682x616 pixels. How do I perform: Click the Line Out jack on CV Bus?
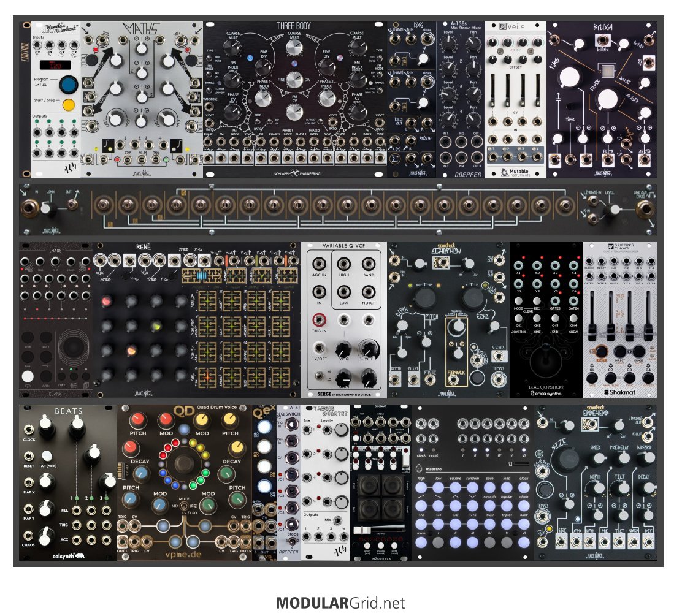pos(645,210)
